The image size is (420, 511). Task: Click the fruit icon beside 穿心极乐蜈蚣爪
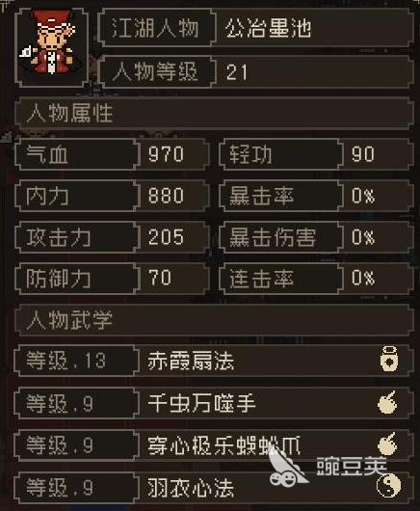coord(387,444)
